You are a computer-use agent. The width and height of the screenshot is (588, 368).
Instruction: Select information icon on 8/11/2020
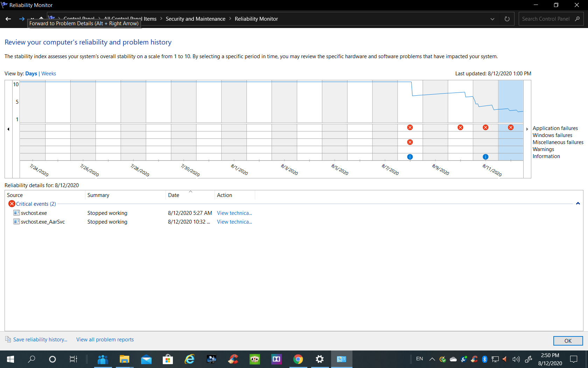486,157
